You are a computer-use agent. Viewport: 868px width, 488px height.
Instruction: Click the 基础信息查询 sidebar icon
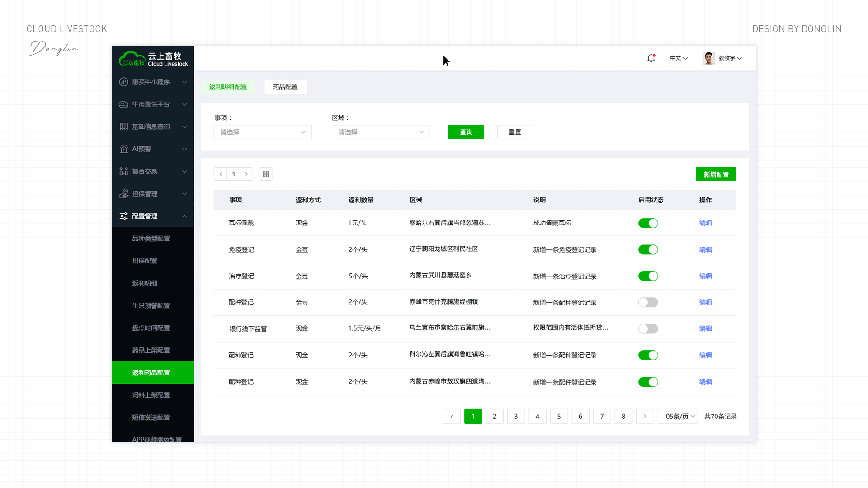click(123, 127)
